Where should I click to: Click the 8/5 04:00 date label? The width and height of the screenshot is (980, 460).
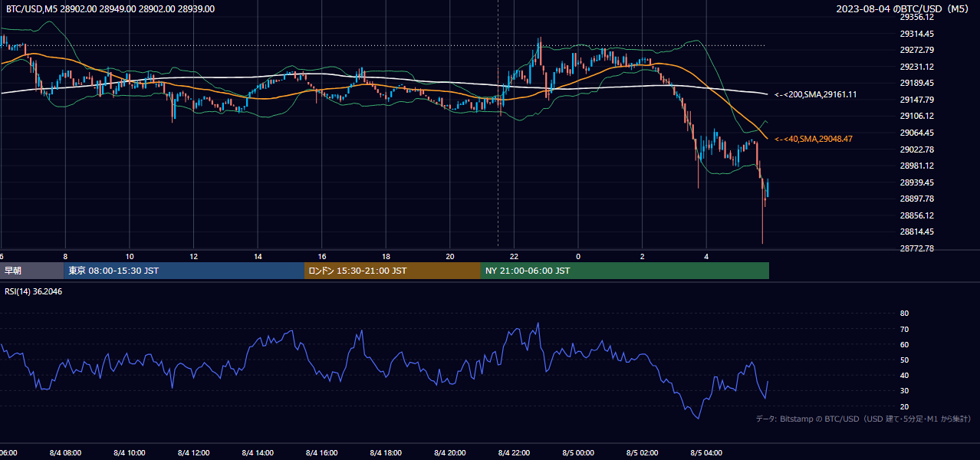(707, 453)
